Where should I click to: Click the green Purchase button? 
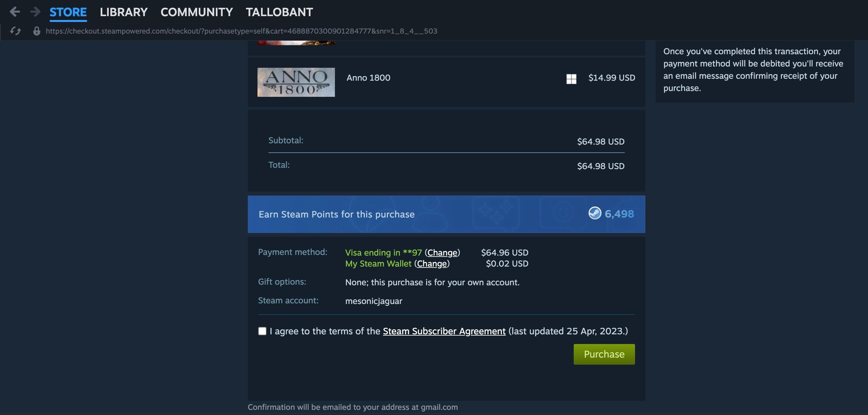[x=603, y=354]
